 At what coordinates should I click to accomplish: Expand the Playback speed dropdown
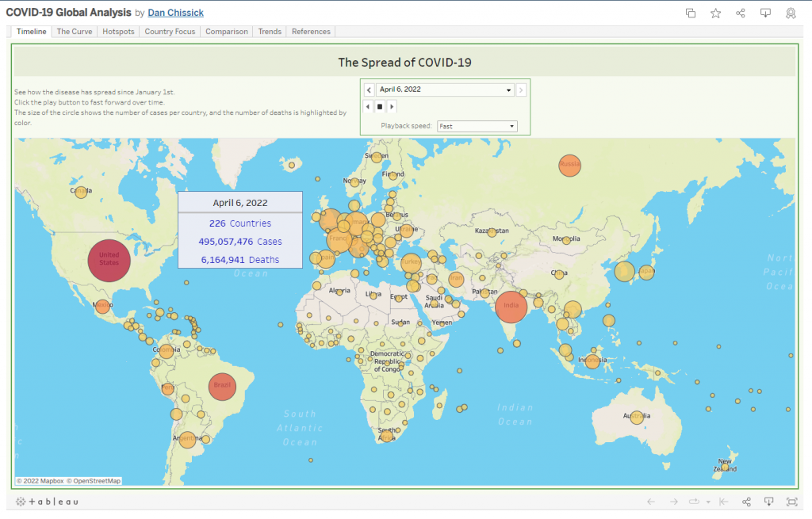click(x=477, y=126)
